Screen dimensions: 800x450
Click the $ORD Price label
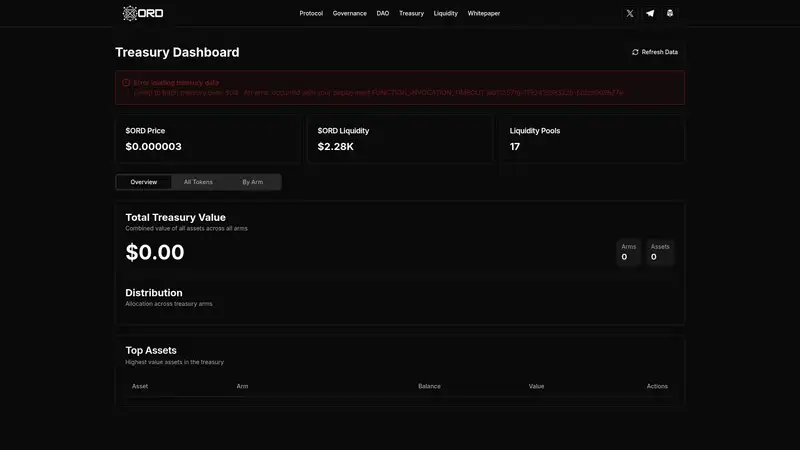click(145, 131)
